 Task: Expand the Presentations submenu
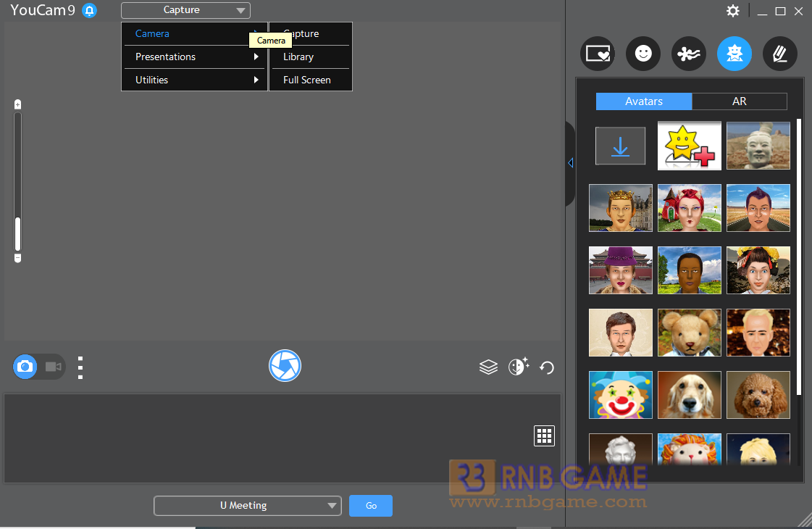click(x=195, y=57)
